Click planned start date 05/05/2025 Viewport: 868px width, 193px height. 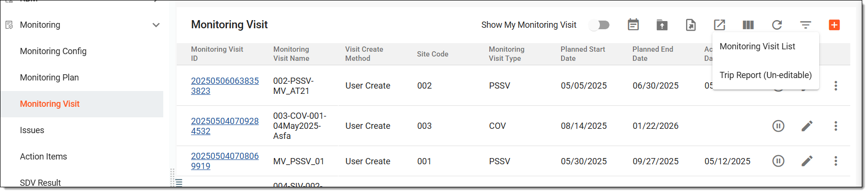coord(584,86)
